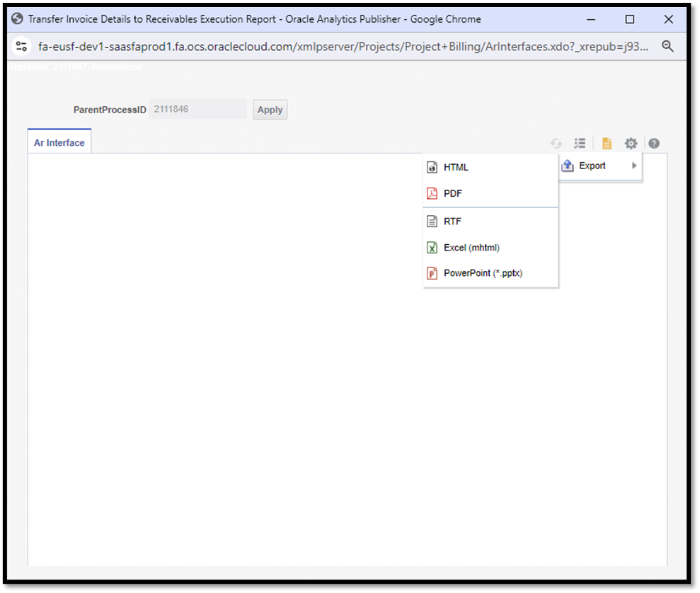Select the RTF export option
This screenshot has width=700, height=593.
click(490, 221)
